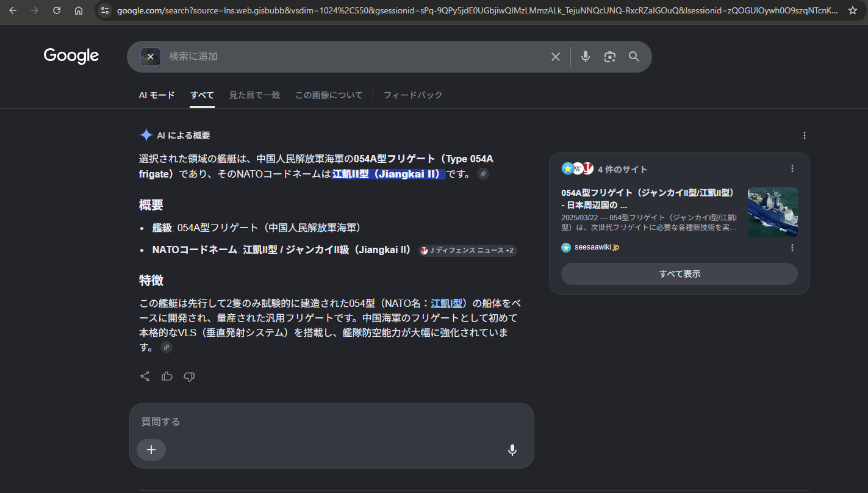Image resolution: width=868 pixels, height=493 pixels.
Task: Open the browser home page
Action: 79,10
